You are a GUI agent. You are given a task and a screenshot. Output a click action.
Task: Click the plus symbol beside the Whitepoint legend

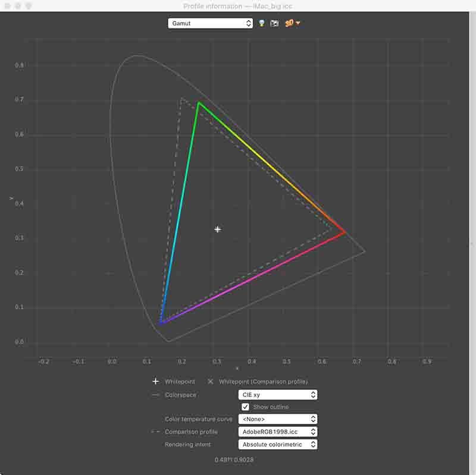tap(156, 381)
